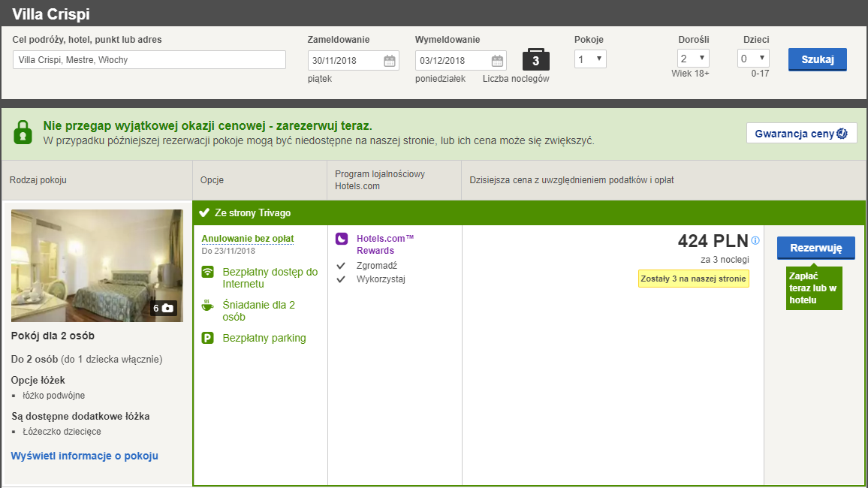Click the Do 23/11/2018 cancellation date
Viewport: 868px width, 488px height.
[228, 251]
